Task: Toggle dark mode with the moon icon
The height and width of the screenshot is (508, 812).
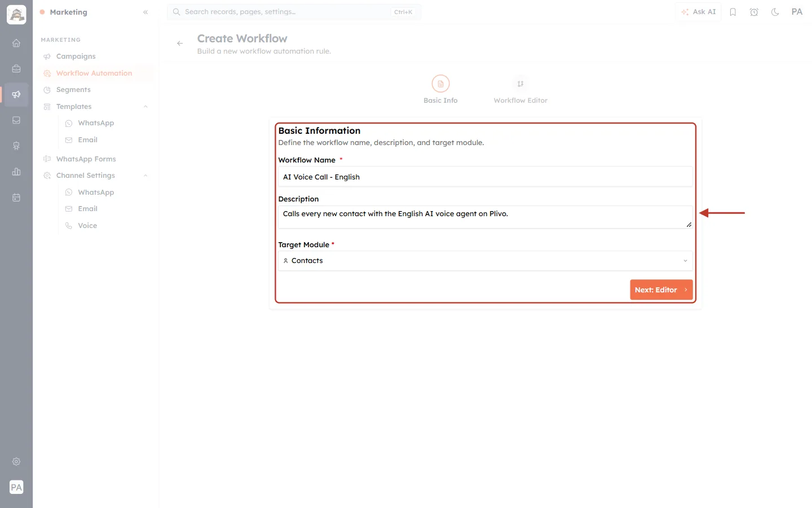Action: click(775, 12)
